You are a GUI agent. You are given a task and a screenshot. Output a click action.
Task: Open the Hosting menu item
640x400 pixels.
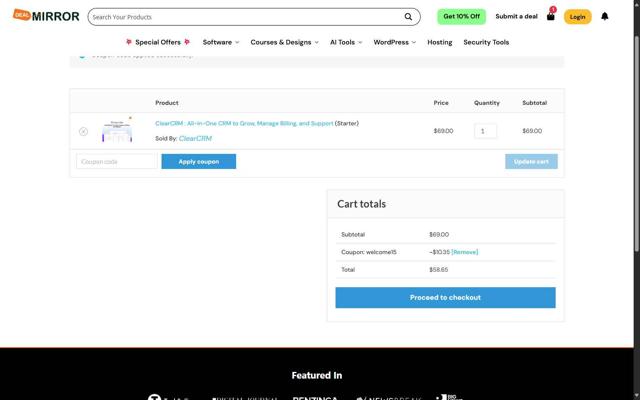(440, 42)
